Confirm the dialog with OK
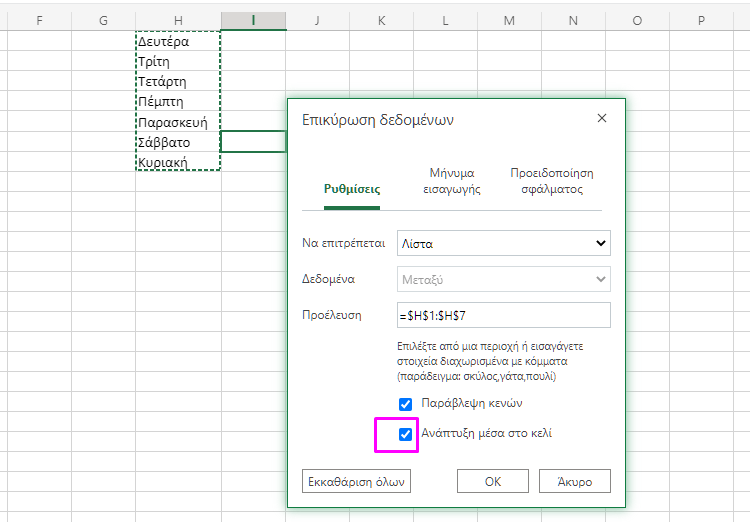The width and height of the screenshot is (750, 522). 492,481
